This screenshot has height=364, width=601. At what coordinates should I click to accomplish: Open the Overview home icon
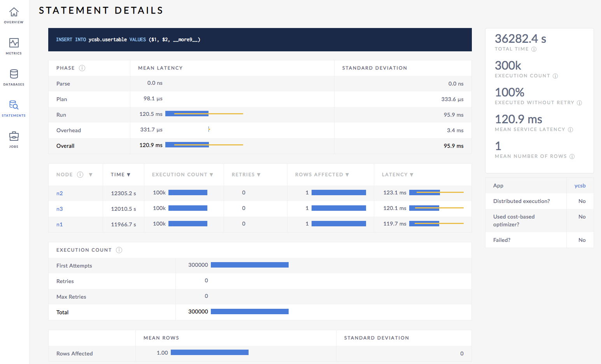[14, 12]
